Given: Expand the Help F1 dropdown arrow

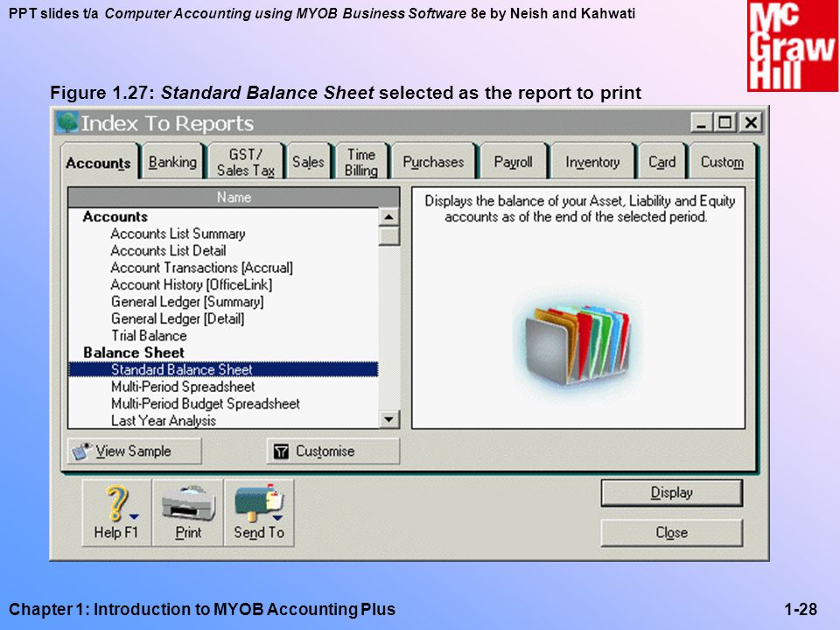Looking at the screenshot, I should tap(134, 517).
